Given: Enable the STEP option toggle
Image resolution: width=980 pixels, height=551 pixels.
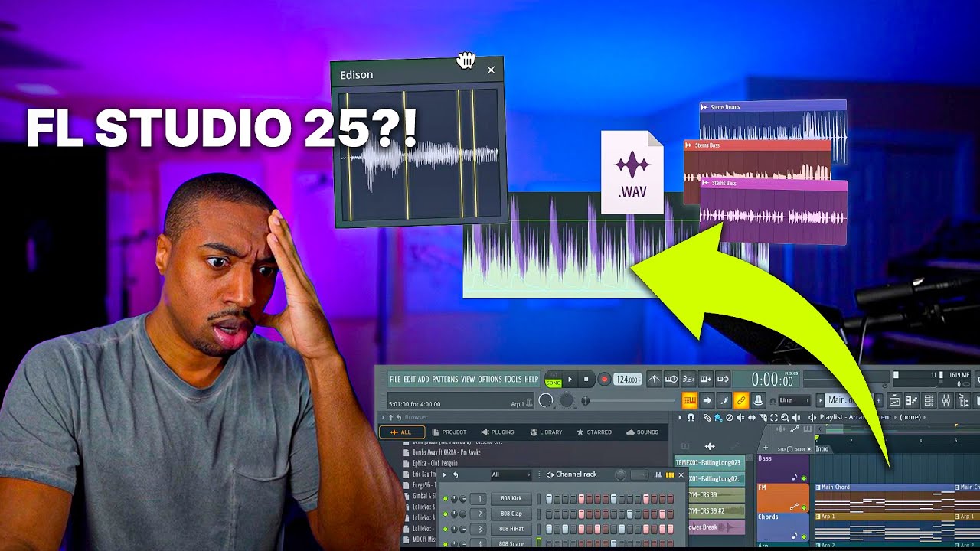Looking at the screenshot, I should [x=789, y=449].
